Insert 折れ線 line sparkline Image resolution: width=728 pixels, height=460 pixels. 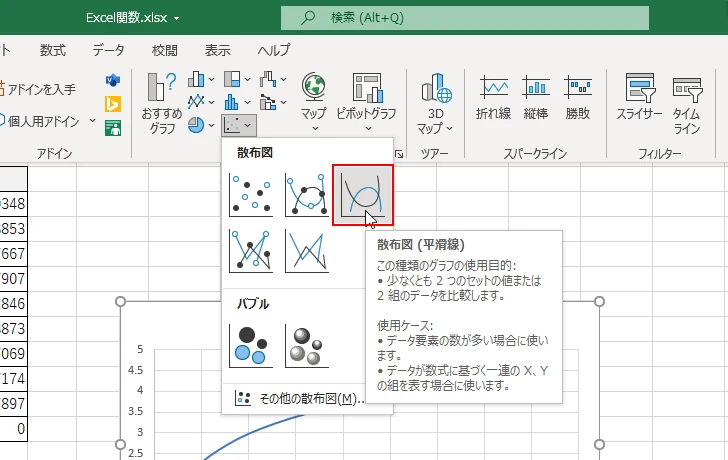pyautogui.click(x=493, y=98)
